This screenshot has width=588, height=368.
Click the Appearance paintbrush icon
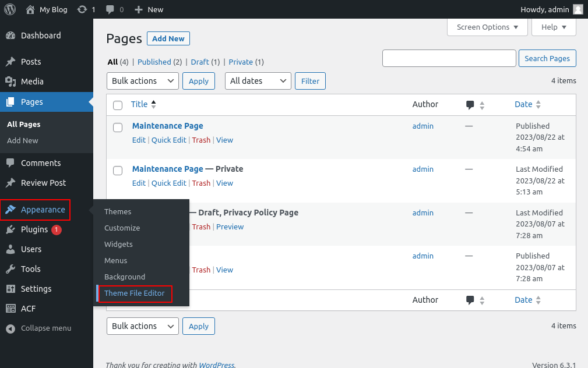(x=10, y=210)
